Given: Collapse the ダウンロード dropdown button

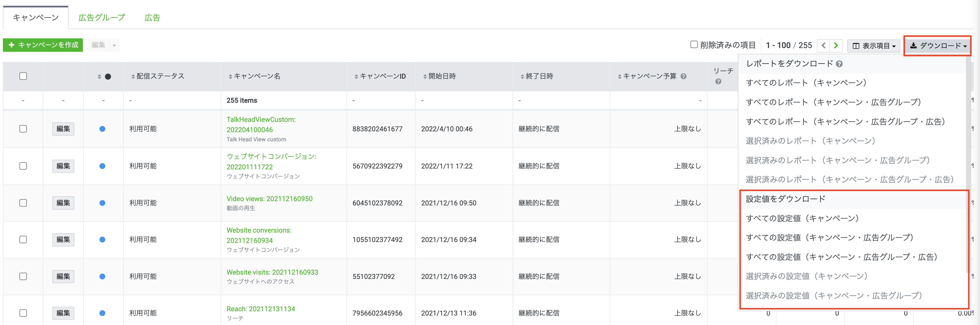Looking at the screenshot, I should click(937, 46).
